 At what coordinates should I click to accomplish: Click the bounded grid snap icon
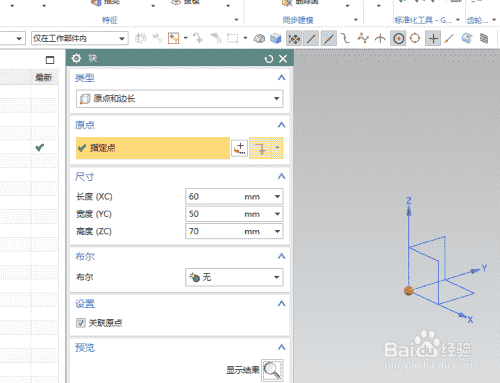pos(484,39)
